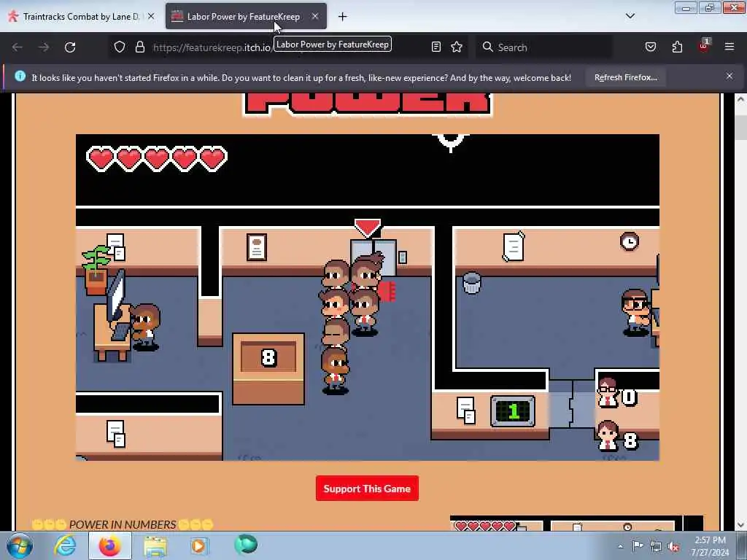Click the wall clock in the office
Screen dimensions: 747x560
(x=630, y=241)
